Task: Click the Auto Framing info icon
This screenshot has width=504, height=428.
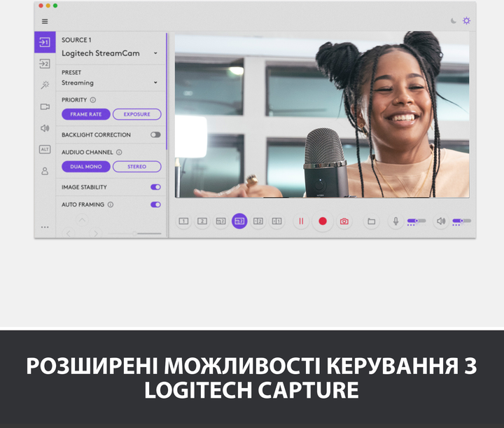Action: [x=111, y=205]
